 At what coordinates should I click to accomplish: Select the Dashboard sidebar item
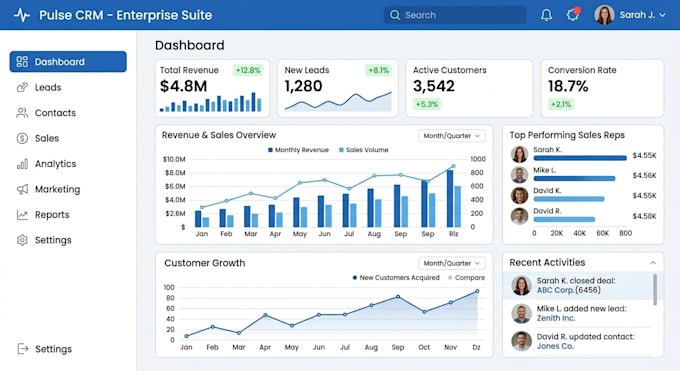tap(68, 62)
